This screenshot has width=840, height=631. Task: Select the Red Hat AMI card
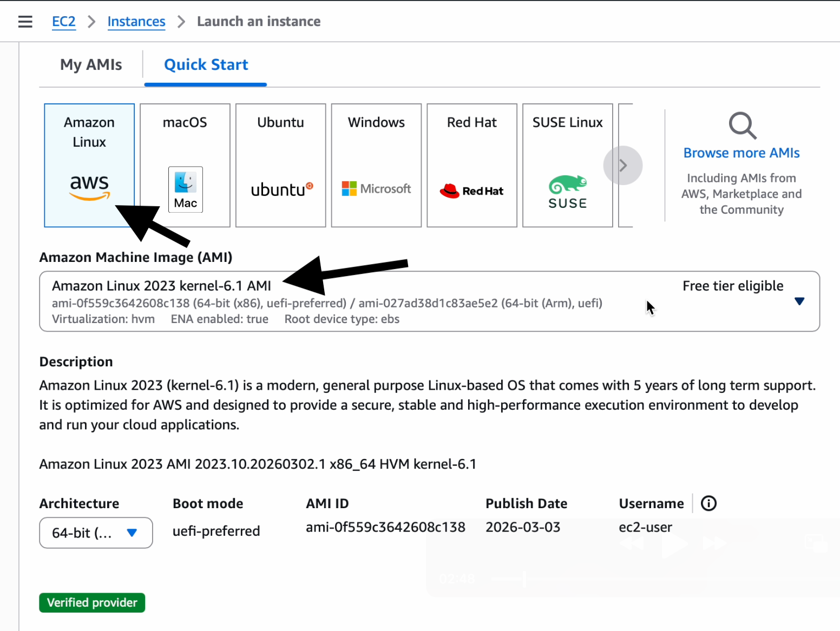pos(472,165)
